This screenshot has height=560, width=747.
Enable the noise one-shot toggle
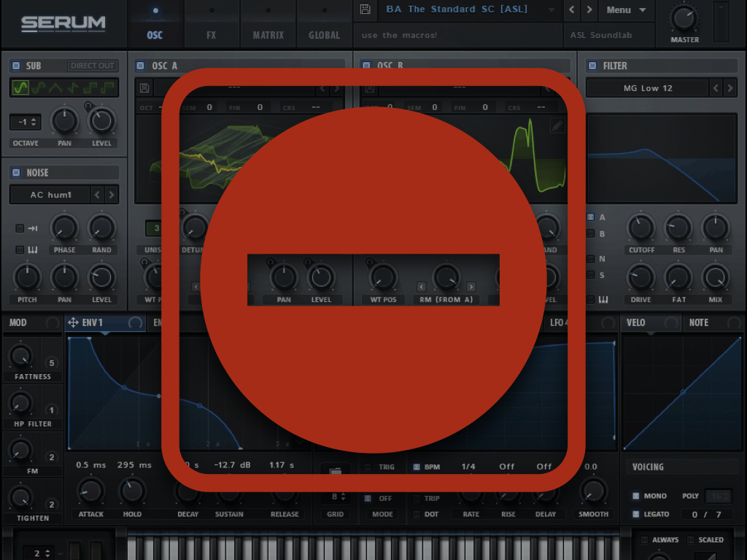[x=20, y=228]
